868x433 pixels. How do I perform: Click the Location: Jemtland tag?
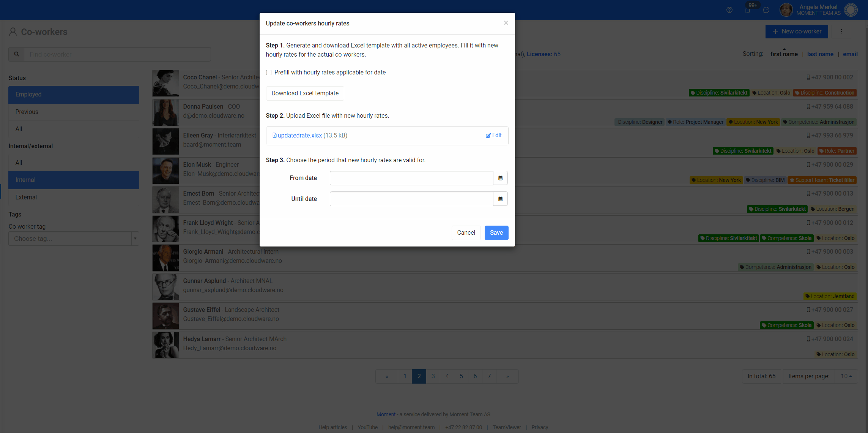click(830, 297)
